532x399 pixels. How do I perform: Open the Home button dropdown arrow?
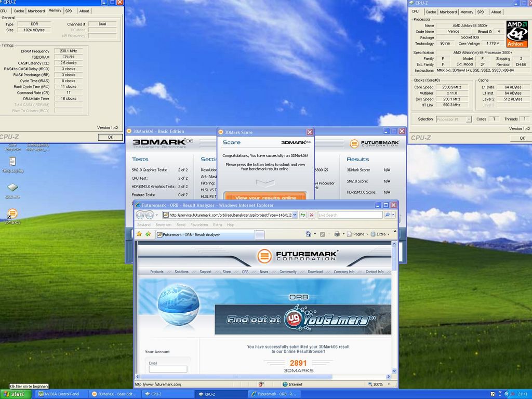[315, 234]
